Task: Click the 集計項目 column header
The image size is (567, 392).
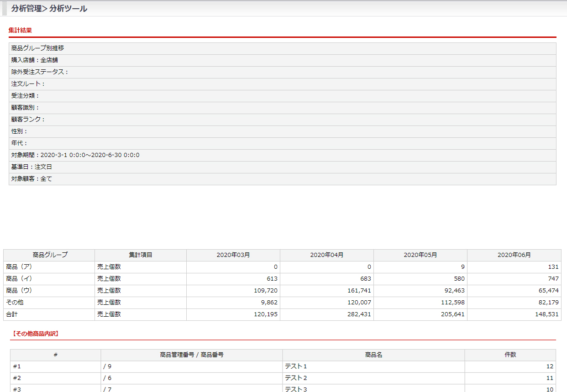Action: pos(141,255)
